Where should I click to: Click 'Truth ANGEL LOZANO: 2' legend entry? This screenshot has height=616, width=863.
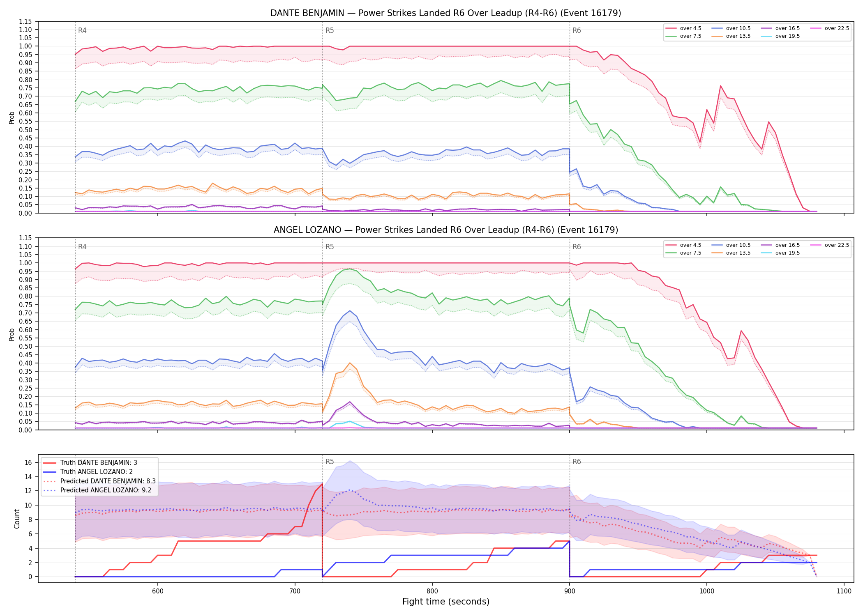[x=88, y=472]
